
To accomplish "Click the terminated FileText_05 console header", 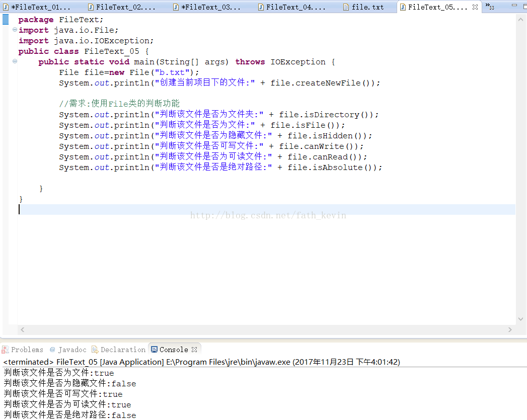I will click(x=202, y=362).
